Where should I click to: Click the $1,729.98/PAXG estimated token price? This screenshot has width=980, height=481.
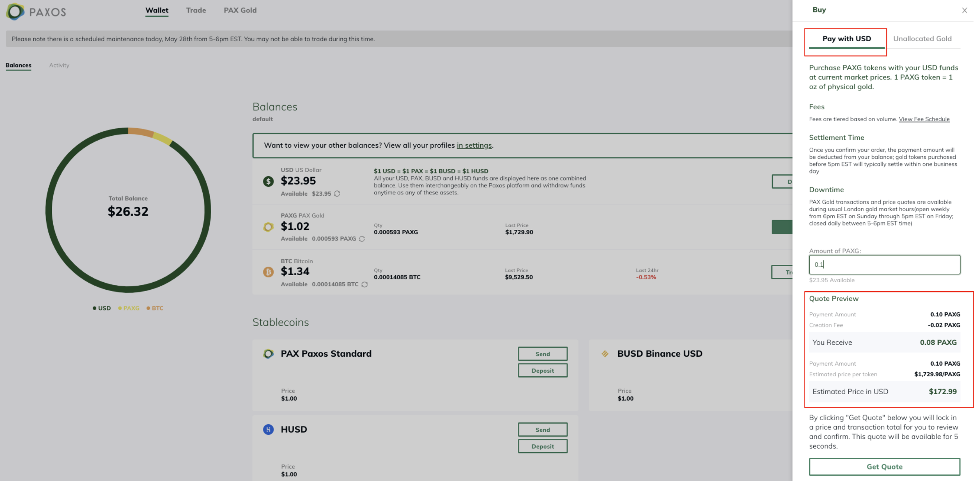937,375
